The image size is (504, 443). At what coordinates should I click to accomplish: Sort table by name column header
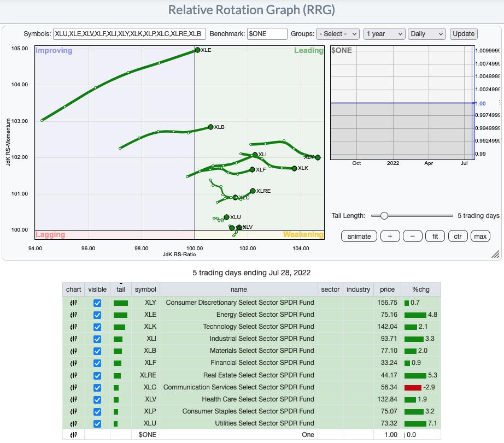pyautogui.click(x=238, y=290)
